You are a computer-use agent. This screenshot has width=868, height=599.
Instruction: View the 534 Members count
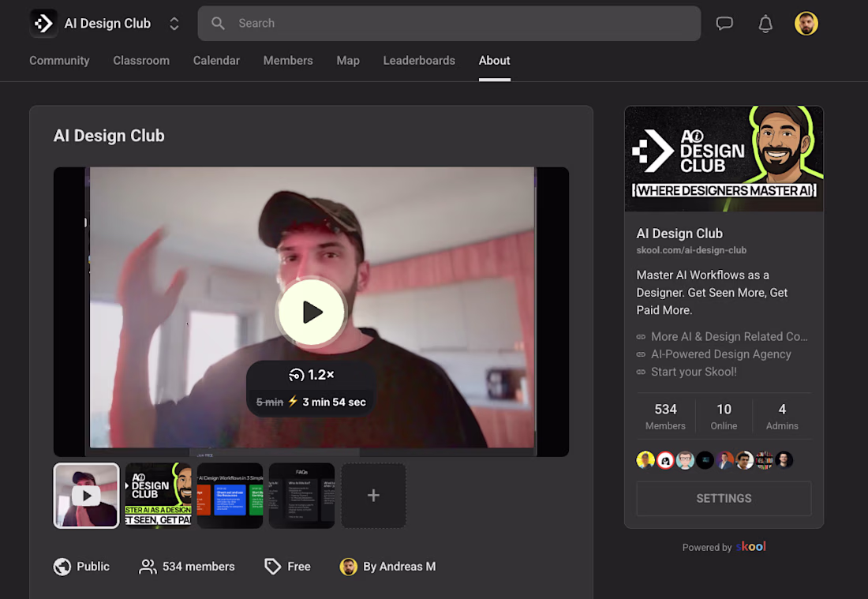665,417
